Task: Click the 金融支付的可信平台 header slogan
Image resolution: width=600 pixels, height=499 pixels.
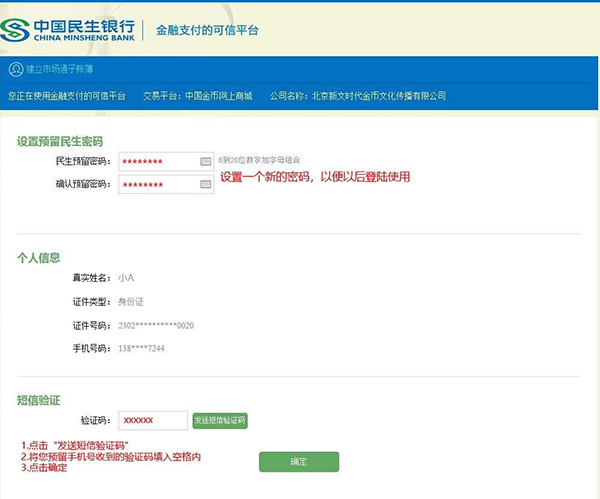Action: (207, 30)
